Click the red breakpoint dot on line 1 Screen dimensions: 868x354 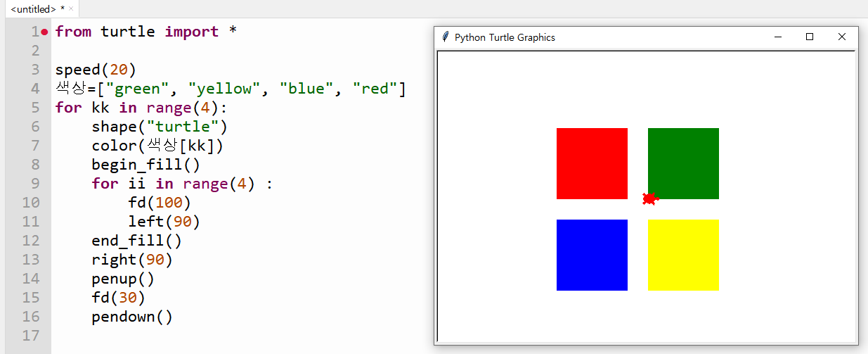(45, 32)
